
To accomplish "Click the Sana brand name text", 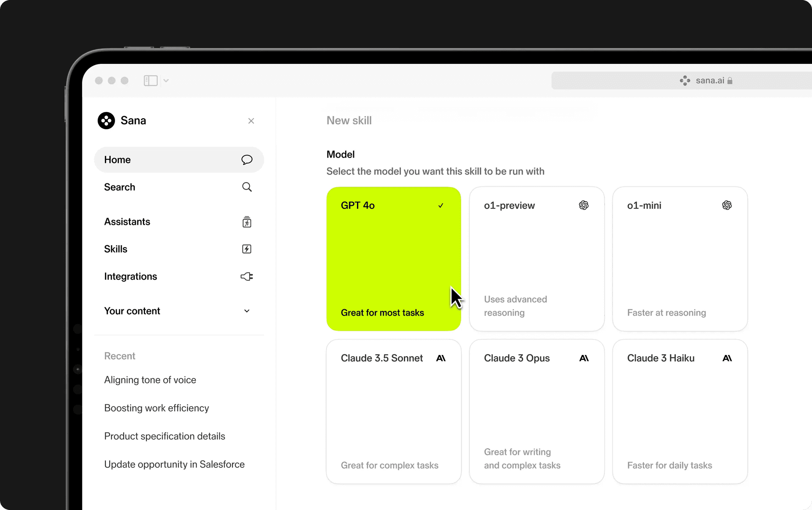I will coord(133,120).
